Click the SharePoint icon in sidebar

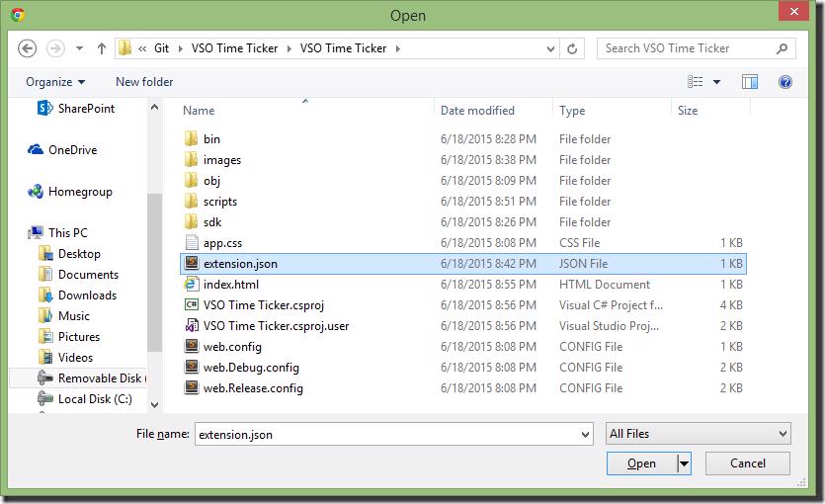[44, 108]
